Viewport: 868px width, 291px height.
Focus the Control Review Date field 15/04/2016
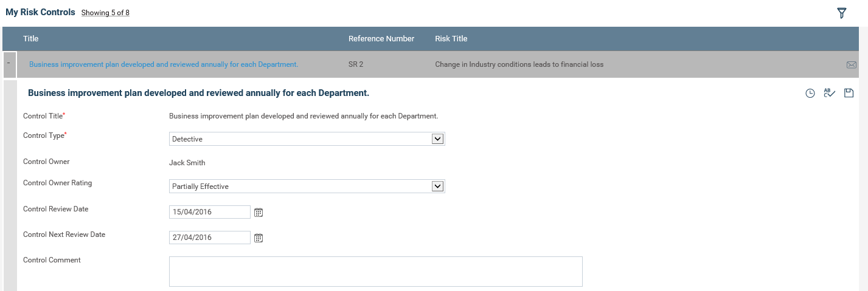tap(210, 212)
